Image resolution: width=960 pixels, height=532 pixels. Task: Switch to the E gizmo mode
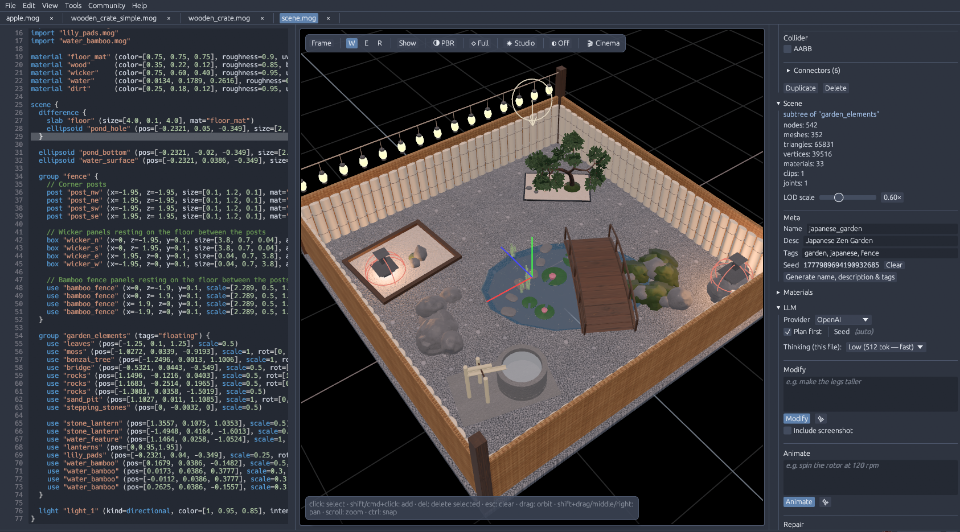click(x=366, y=43)
